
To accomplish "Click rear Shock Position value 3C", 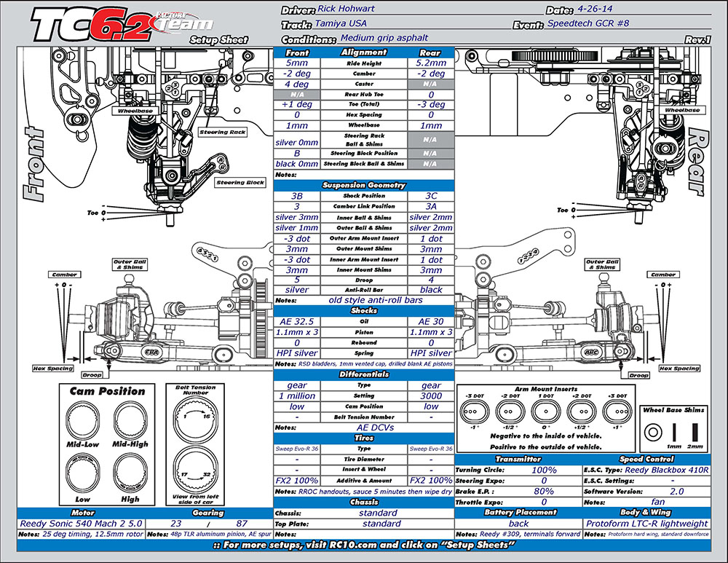I will click(431, 196).
